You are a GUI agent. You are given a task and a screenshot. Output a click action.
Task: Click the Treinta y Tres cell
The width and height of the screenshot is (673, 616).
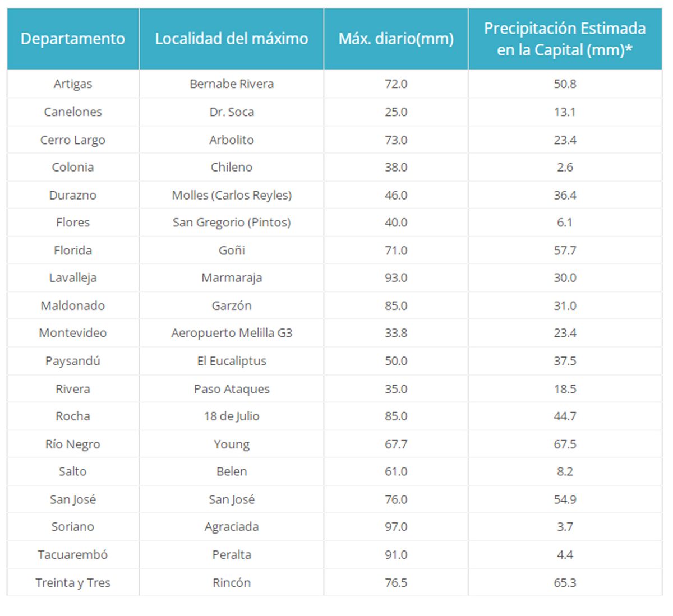[x=73, y=583]
